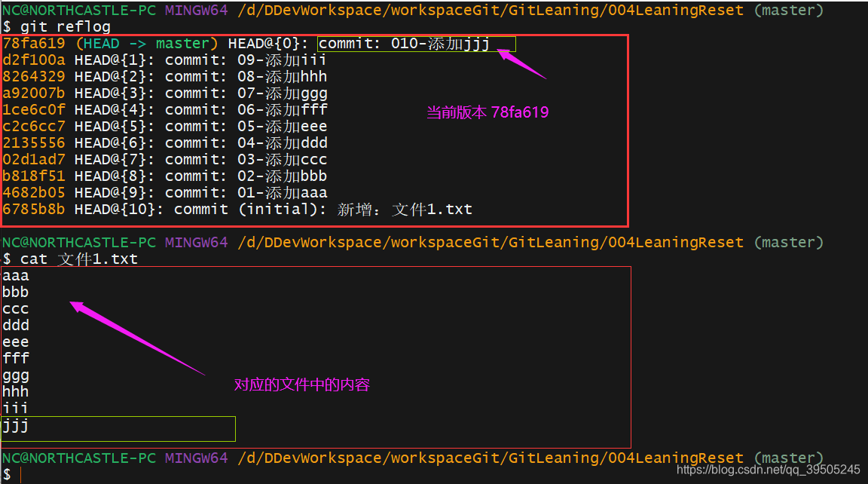The height and width of the screenshot is (484, 868).
Task: Select the commit message "09-添加iii"
Action: point(282,60)
